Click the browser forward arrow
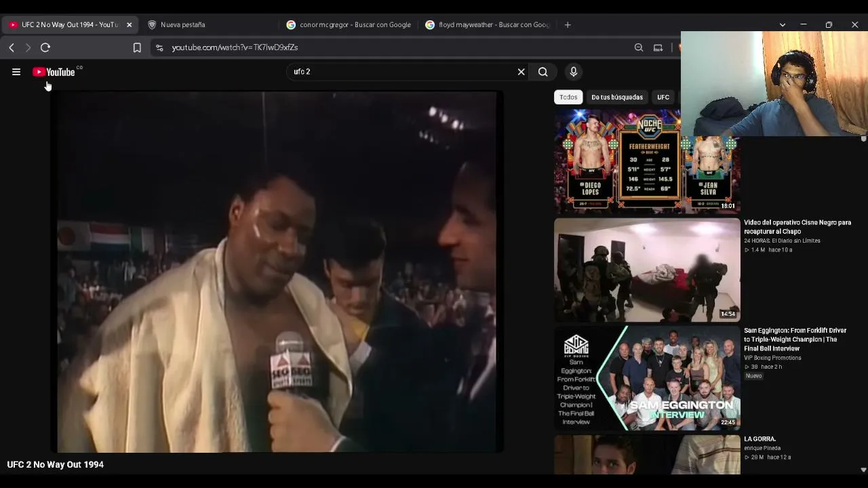 [28, 47]
